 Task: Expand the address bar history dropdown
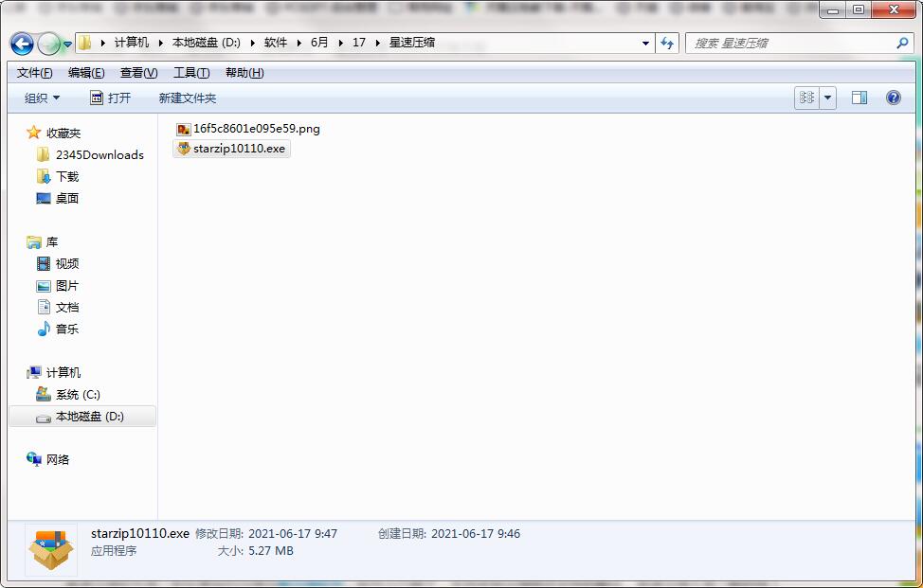[645, 43]
